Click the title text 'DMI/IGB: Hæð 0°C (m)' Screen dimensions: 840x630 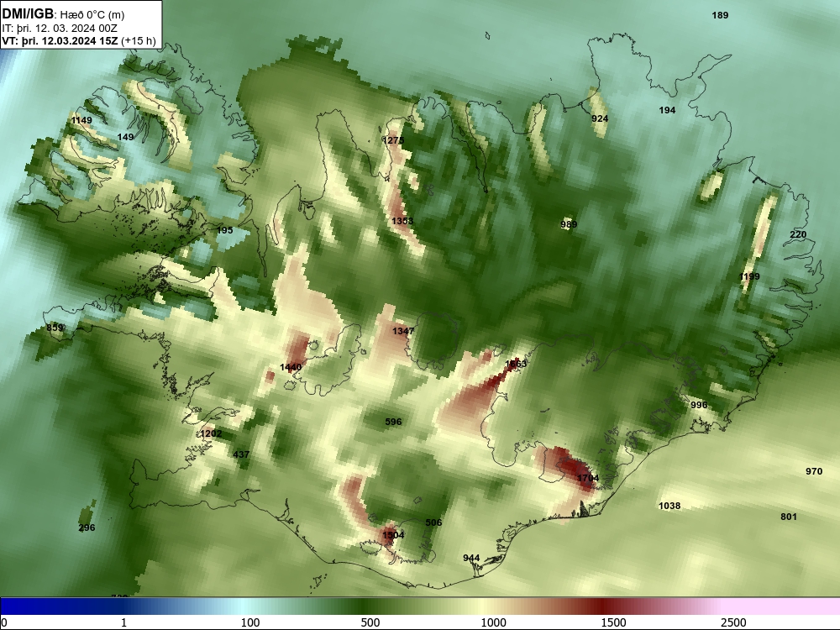64,14
